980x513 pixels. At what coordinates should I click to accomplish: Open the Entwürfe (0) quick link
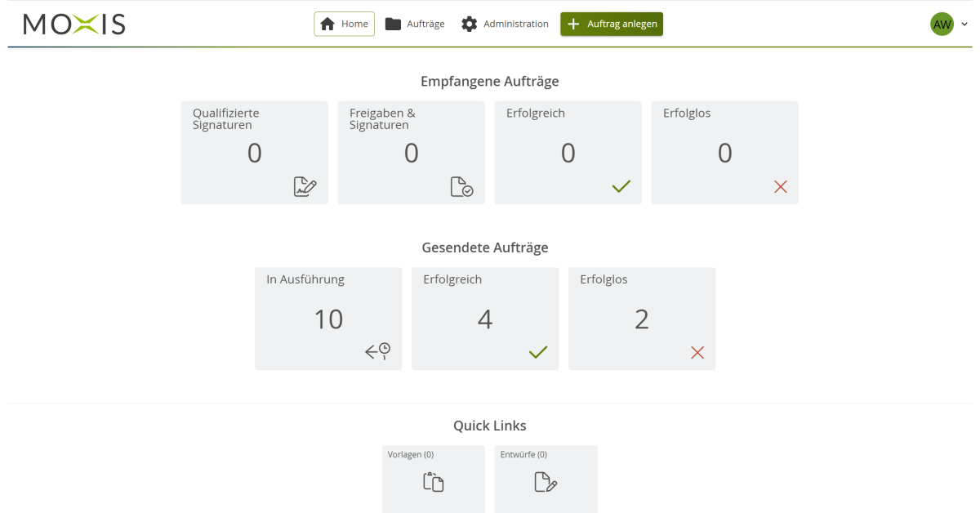(546, 480)
